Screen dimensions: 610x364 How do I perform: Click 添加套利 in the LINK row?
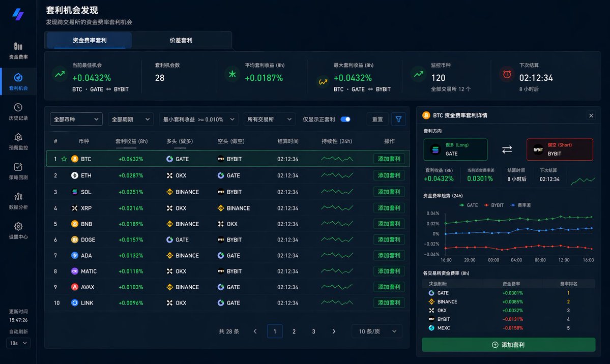pyautogui.click(x=389, y=302)
